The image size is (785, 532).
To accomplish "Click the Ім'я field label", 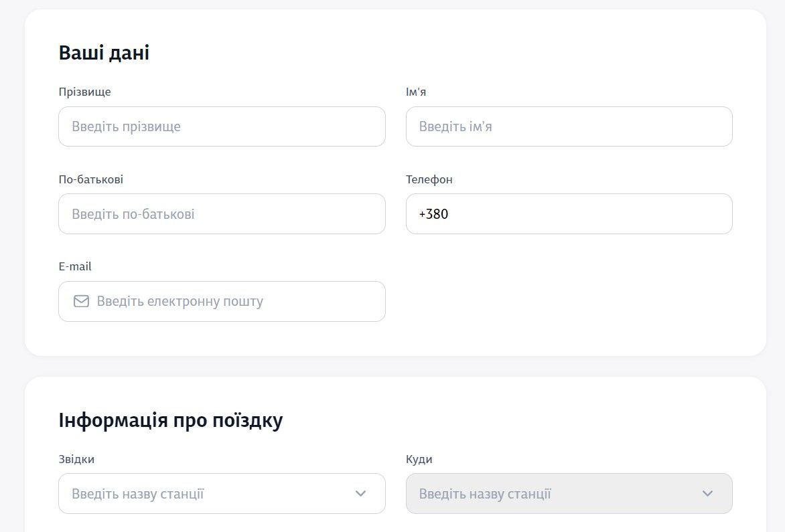I will (x=415, y=92).
